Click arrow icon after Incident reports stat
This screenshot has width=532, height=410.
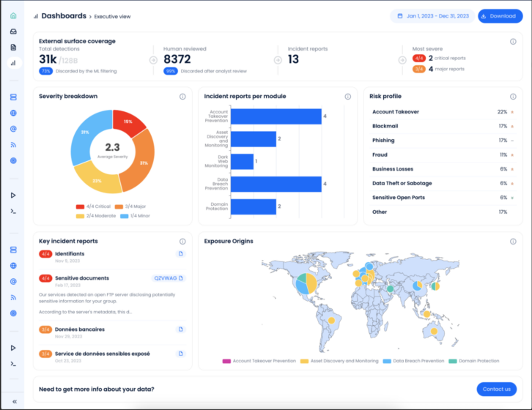(x=402, y=60)
